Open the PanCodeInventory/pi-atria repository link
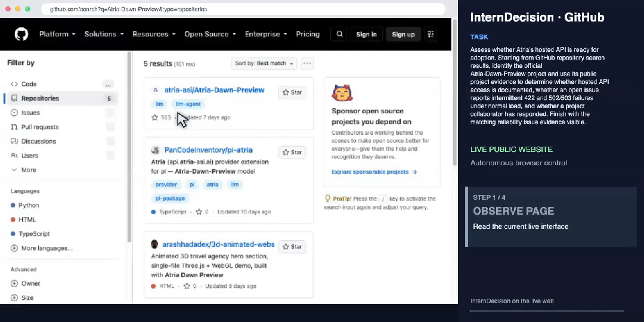644x322 pixels. point(209,150)
